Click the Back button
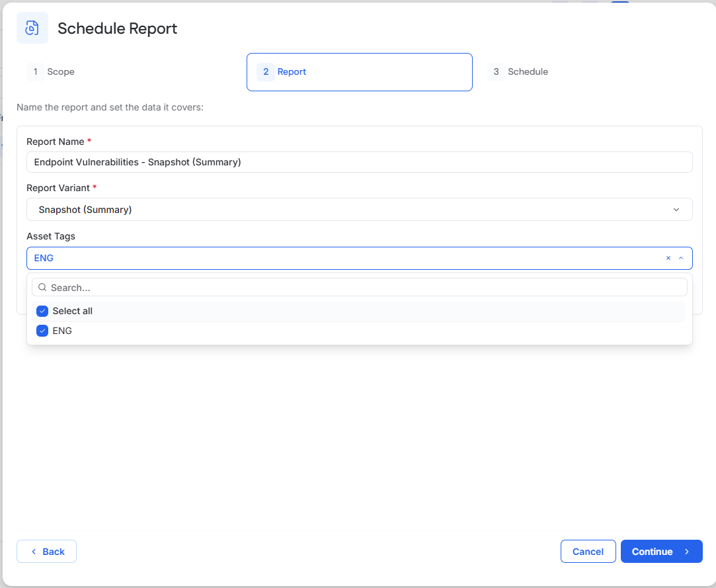This screenshot has height=588, width=716. coord(46,552)
